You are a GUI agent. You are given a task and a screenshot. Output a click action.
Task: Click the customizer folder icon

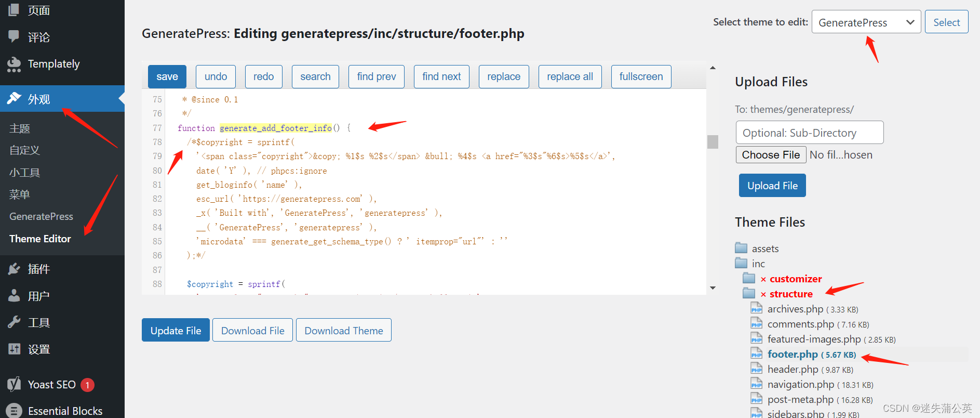(x=749, y=278)
